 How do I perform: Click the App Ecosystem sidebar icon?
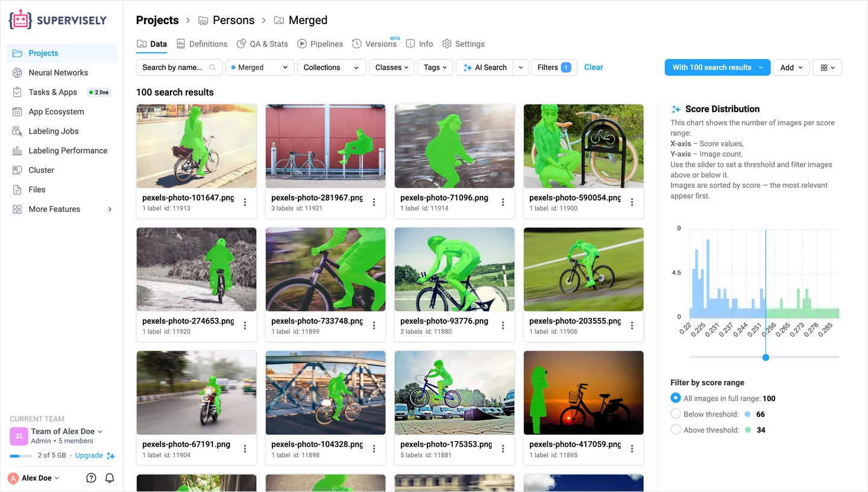[x=17, y=111]
